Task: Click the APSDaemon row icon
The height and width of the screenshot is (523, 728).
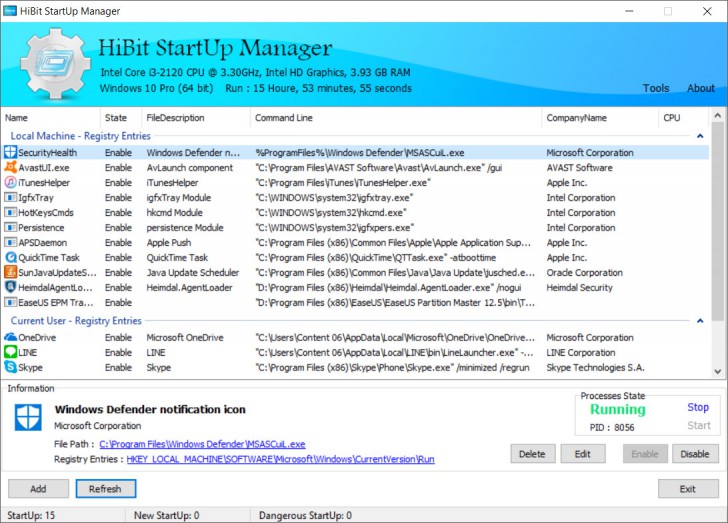Action: pos(10,242)
